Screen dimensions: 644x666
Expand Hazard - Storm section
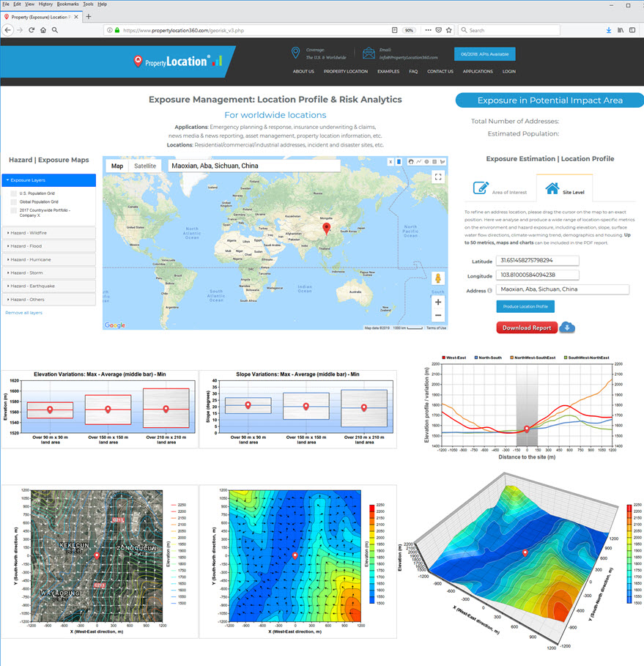49,273
